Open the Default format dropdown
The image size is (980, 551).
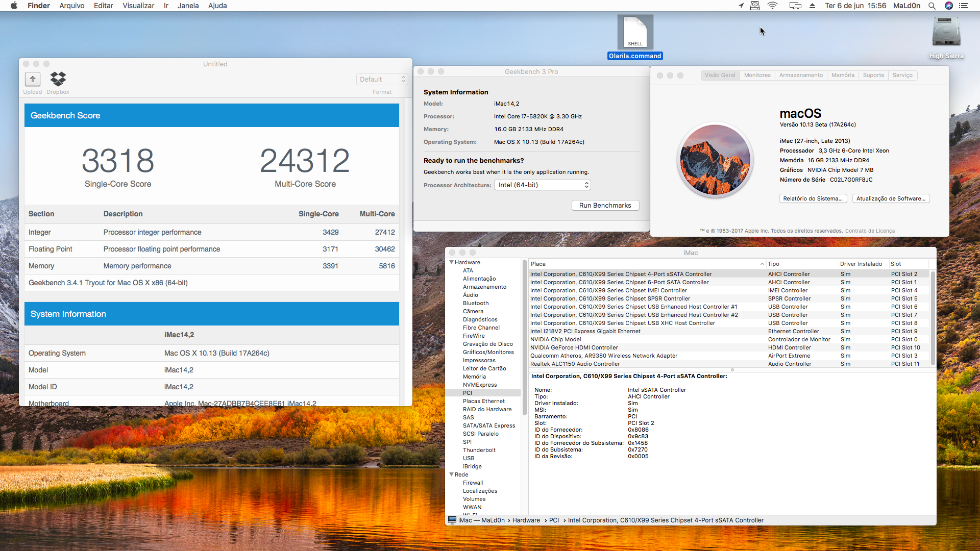382,79
